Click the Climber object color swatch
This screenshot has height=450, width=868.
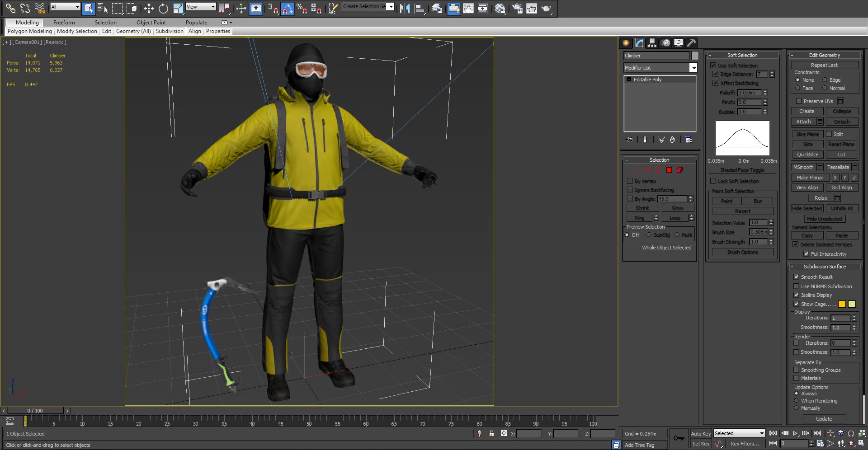coord(695,56)
